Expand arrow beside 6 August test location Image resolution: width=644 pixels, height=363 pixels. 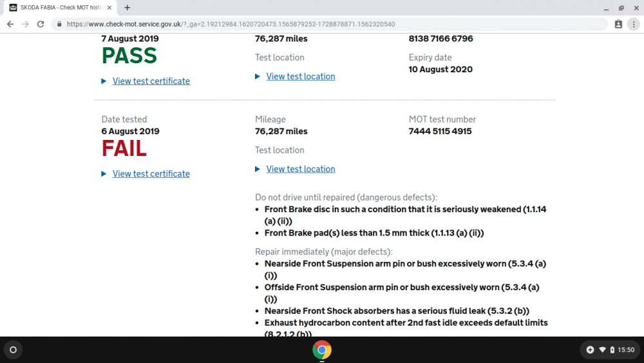(x=258, y=169)
